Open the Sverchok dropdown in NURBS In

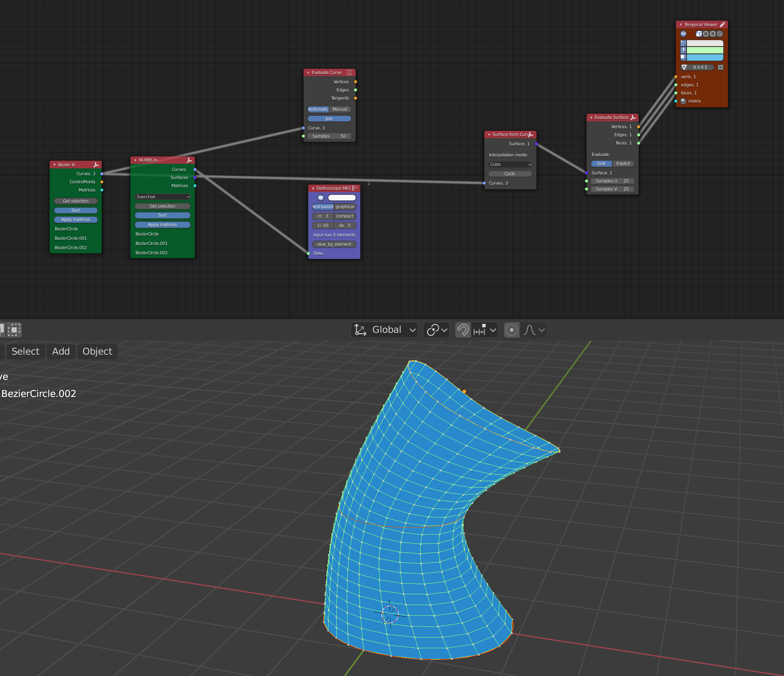[x=162, y=197]
